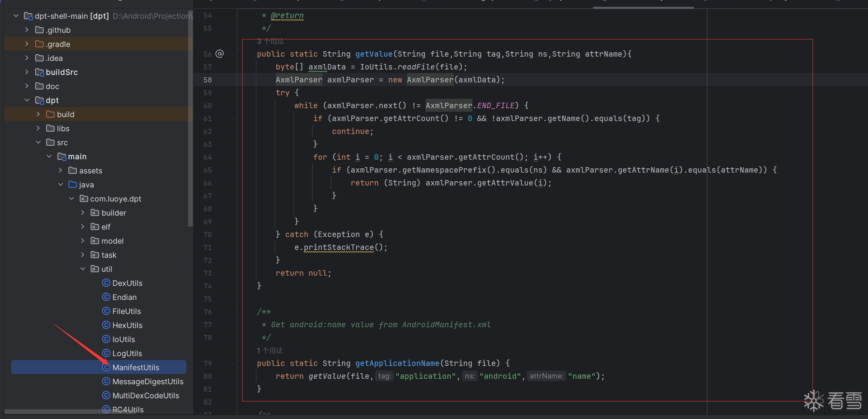
Task: Click the HexUtils class icon
Action: 106,325
